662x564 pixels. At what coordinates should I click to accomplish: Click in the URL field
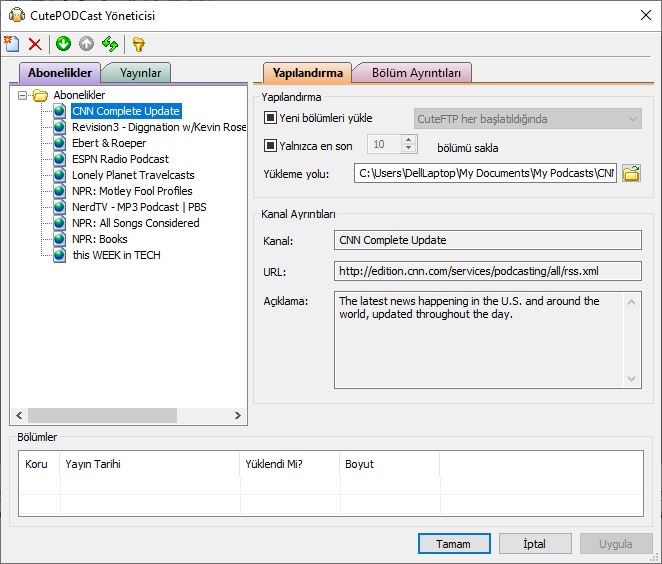point(488,271)
